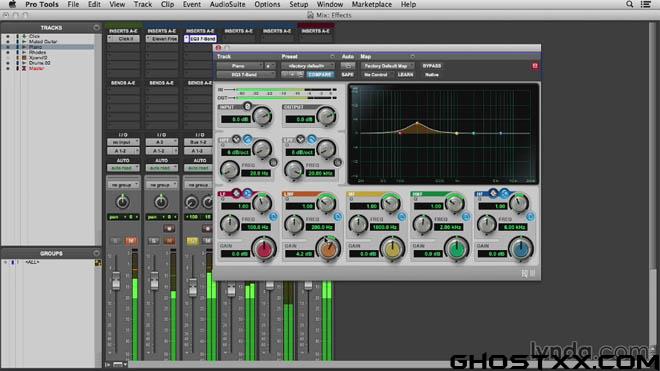This screenshot has width=660, height=371.
Task: Open the insert position 'a' selector
Action: point(269,66)
